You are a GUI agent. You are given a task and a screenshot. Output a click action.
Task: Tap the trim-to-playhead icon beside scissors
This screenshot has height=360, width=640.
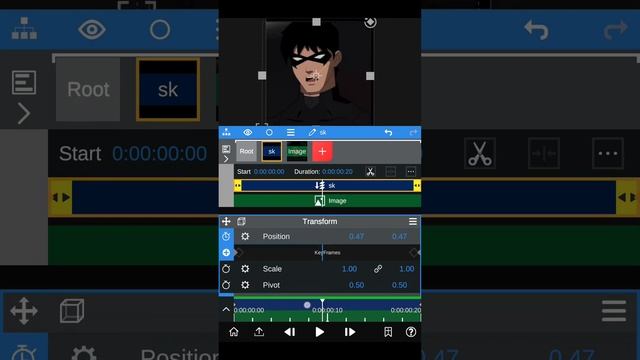(391, 171)
